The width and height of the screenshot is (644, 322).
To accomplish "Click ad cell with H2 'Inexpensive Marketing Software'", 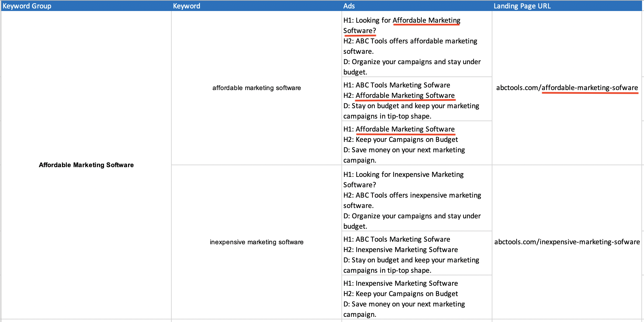I will pyautogui.click(x=417, y=253).
